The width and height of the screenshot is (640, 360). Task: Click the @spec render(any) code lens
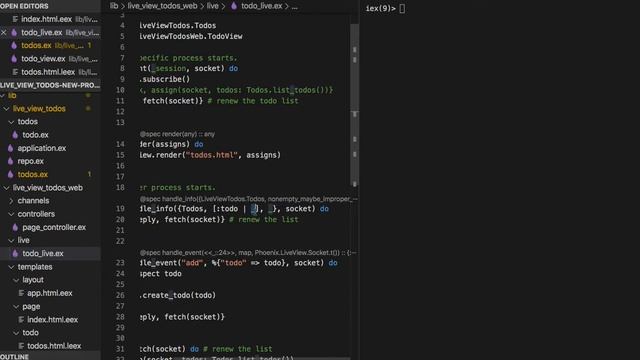[x=177, y=134]
